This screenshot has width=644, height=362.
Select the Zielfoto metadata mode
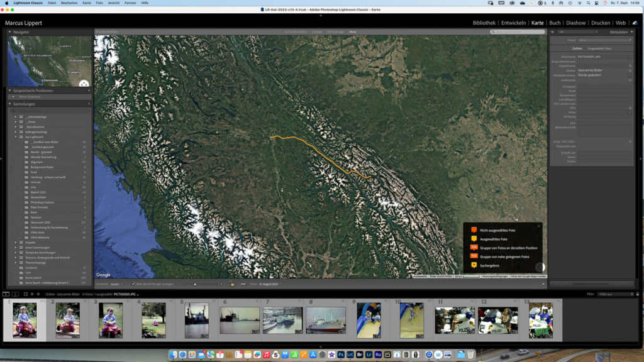point(577,48)
